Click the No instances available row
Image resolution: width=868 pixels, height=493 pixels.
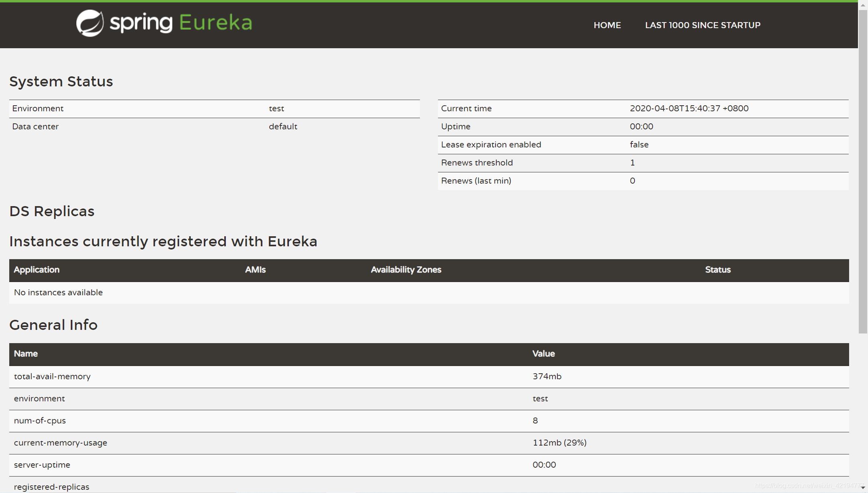[x=58, y=293]
